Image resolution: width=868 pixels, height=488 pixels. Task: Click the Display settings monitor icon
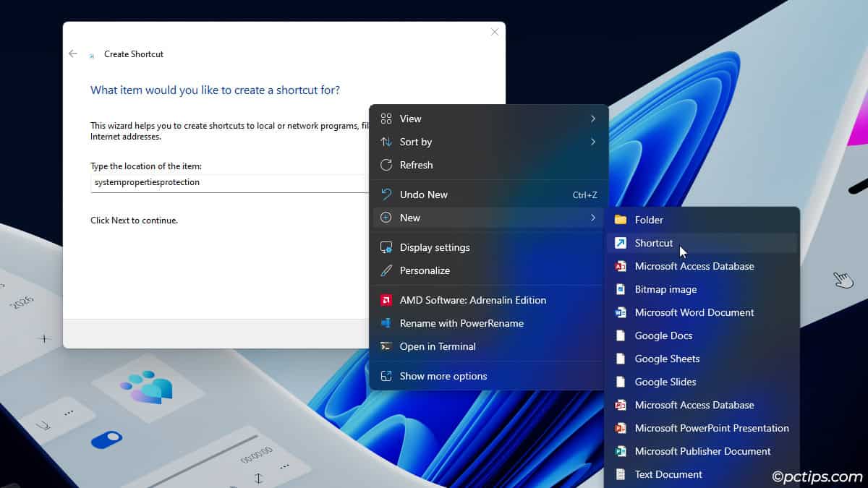point(386,247)
